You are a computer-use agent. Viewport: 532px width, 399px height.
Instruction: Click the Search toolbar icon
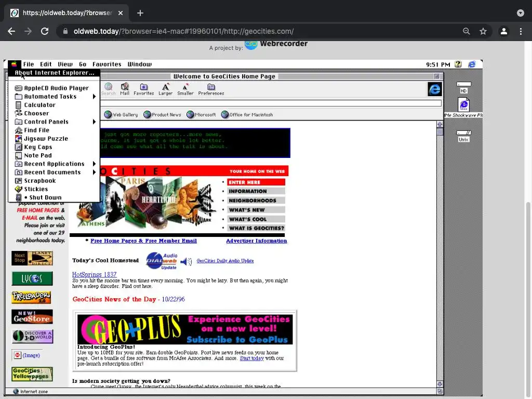[108, 89]
